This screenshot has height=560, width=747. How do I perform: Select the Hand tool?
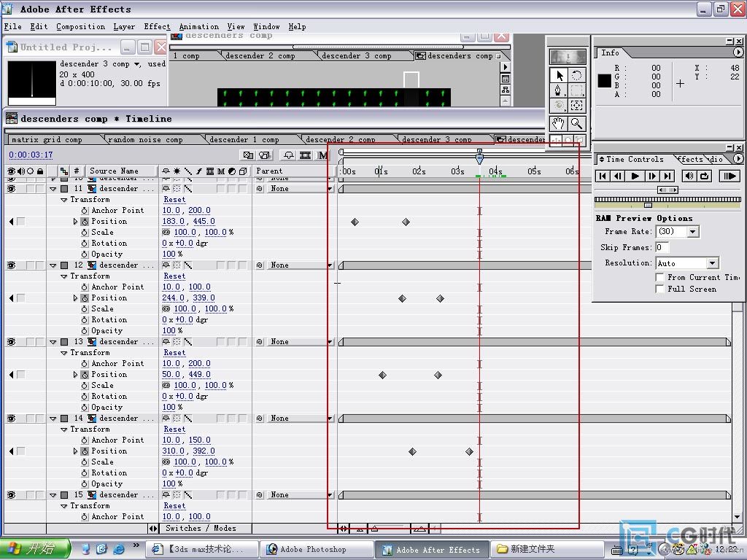(x=559, y=124)
